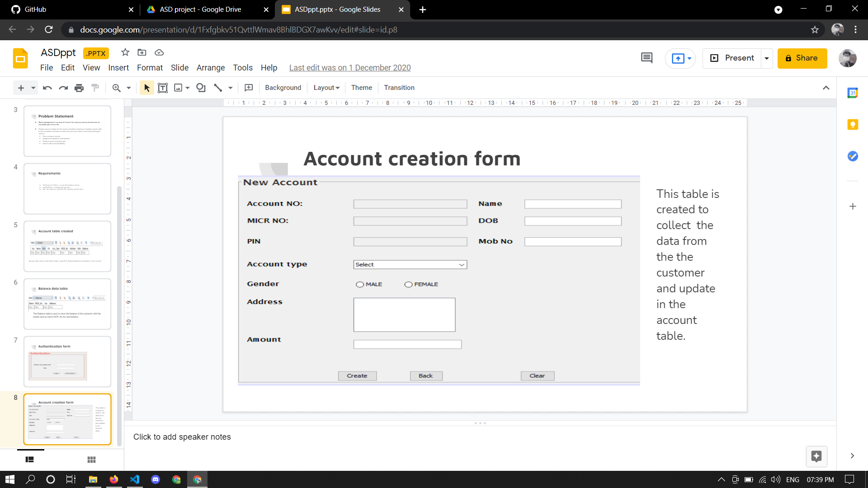Open Present options dropdown arrow
The height and width of the screenshot is (488, 868).
(767, 58)
